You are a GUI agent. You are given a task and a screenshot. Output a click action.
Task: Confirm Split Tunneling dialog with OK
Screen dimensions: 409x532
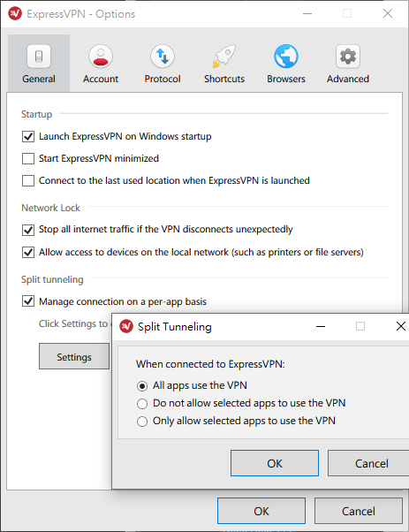coord(275,463)
